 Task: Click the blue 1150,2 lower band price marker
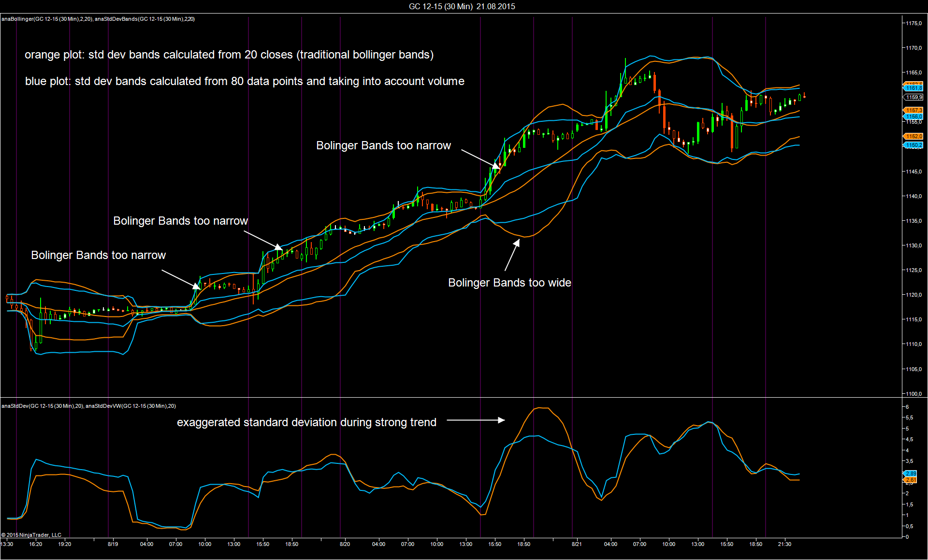913,145
